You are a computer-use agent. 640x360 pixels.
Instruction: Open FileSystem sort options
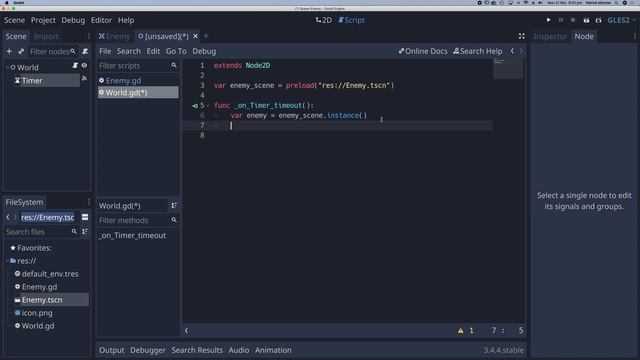(85, 232)
